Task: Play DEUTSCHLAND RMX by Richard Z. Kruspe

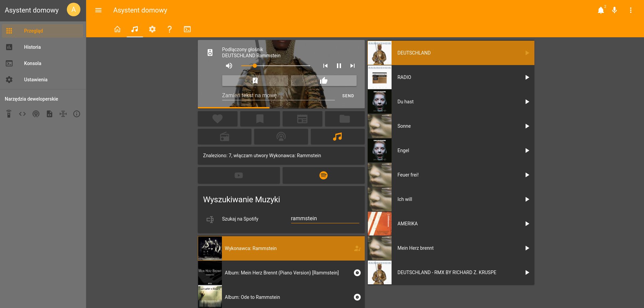Action: (527, 272)
